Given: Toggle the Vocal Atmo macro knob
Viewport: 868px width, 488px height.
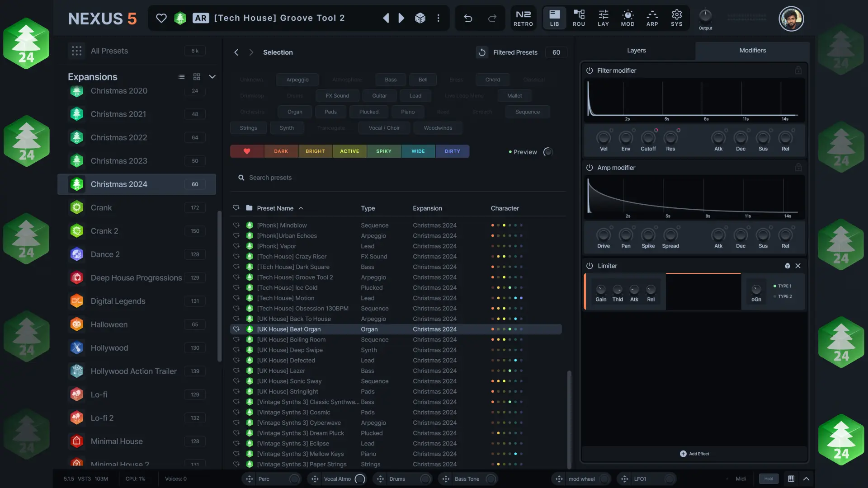Looking at the screenshot, I should [360, 479].
